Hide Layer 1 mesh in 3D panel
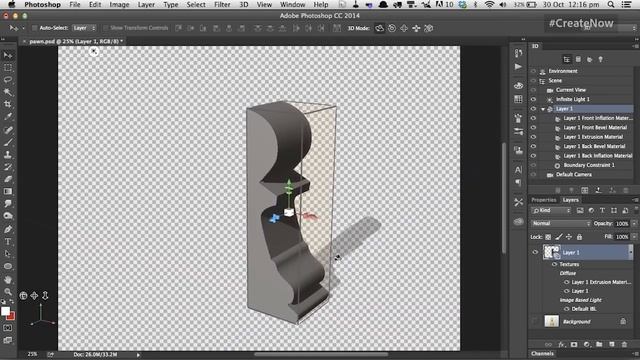 coord(533,109)
